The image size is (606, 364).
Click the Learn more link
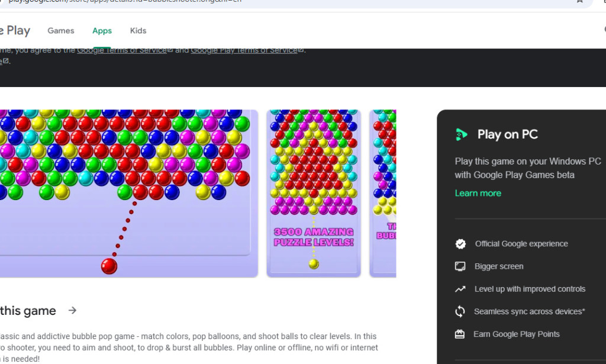[x=478, y=193]
